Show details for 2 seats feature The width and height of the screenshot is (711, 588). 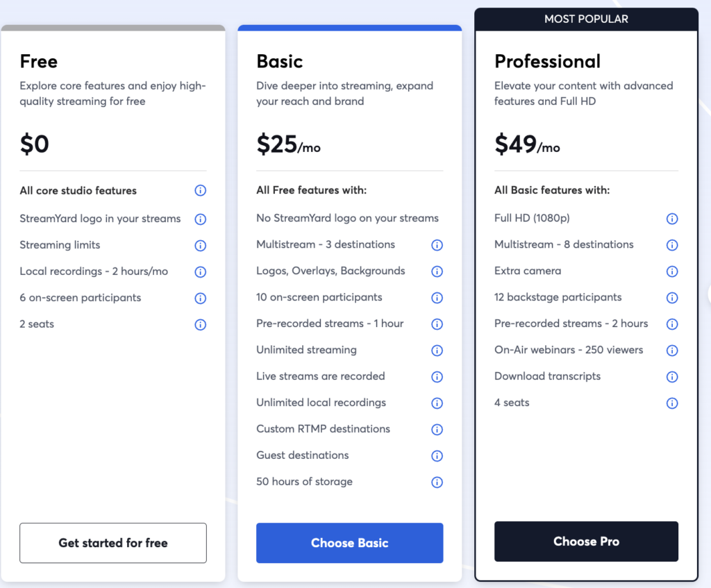(x=200, y=324)
